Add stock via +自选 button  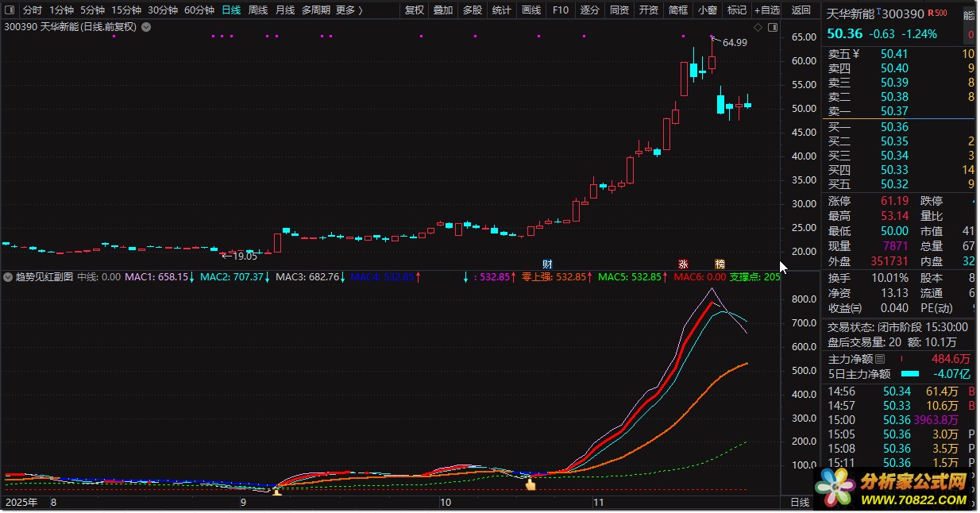(766, 10)
